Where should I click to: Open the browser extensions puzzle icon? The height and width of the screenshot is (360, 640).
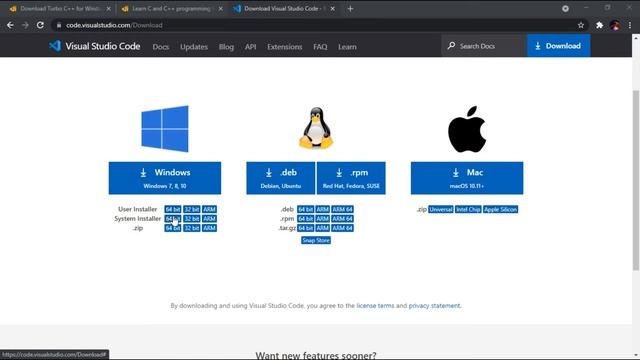[599, 25]
